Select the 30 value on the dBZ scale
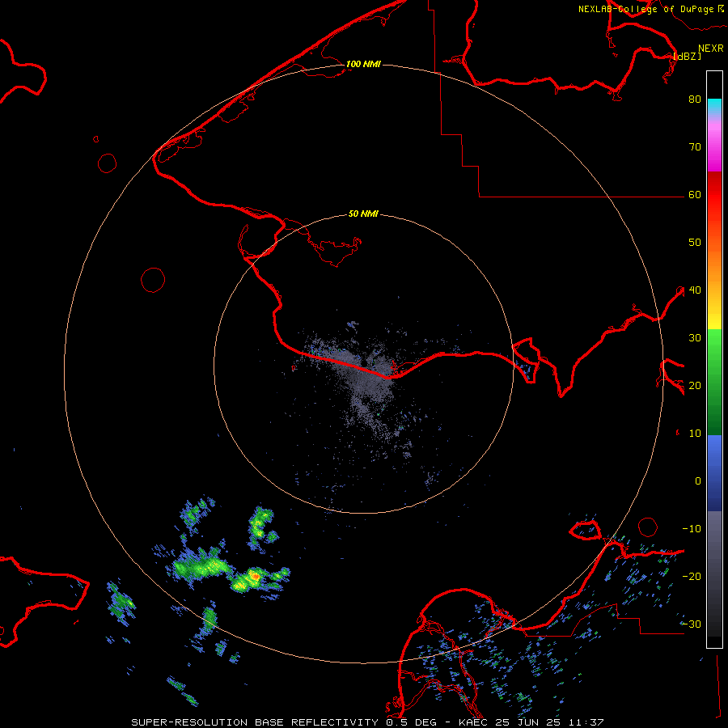Viewport: 728px width, 728px height. (695, 338)
